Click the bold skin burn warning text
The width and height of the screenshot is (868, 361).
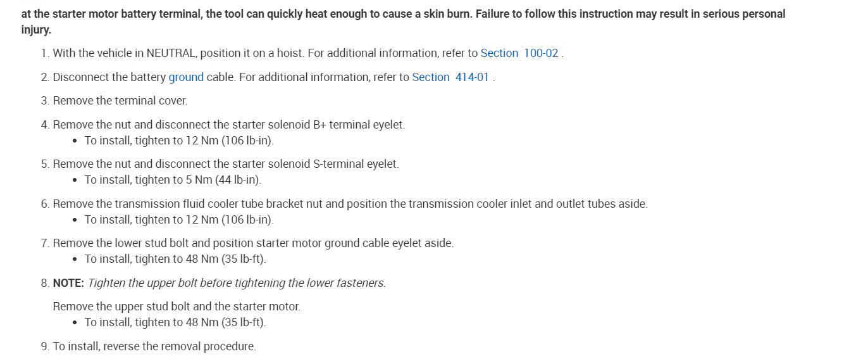403,14
